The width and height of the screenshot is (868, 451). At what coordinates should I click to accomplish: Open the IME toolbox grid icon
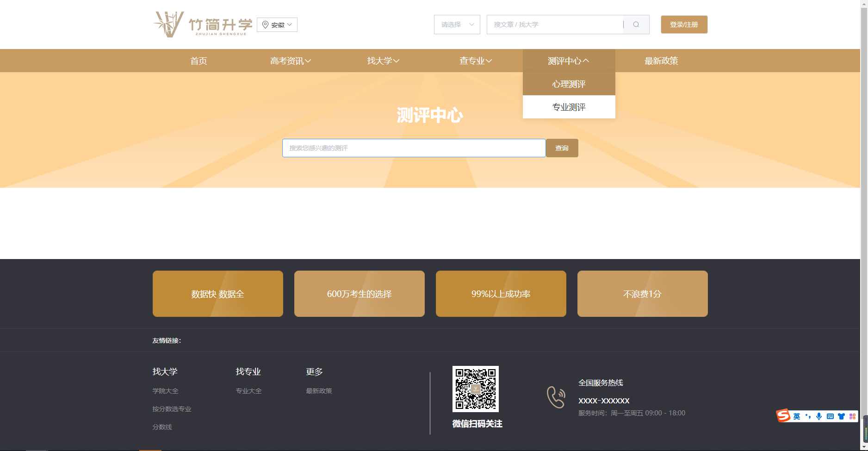tap(852, 416)
